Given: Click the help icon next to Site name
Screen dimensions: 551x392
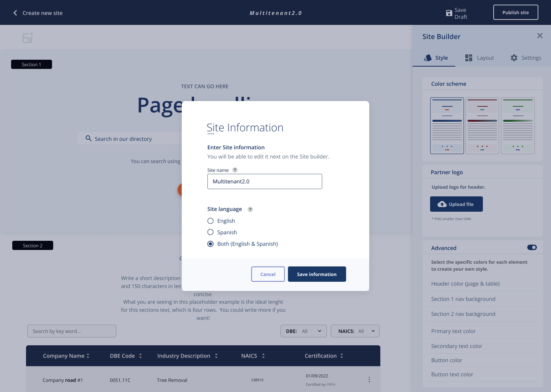Looking at the screenshot, I should tap(235, 170).
